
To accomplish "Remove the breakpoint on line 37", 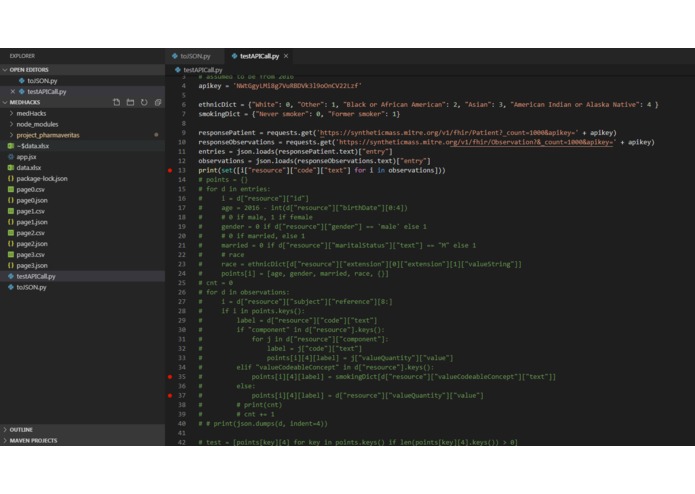I will (170, 395).
